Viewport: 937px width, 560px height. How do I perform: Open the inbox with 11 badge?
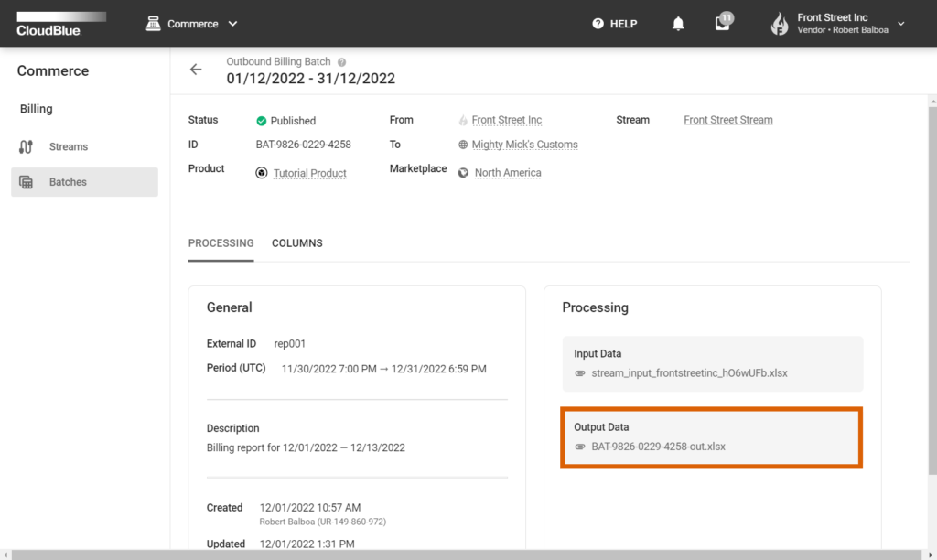[723, 23]
